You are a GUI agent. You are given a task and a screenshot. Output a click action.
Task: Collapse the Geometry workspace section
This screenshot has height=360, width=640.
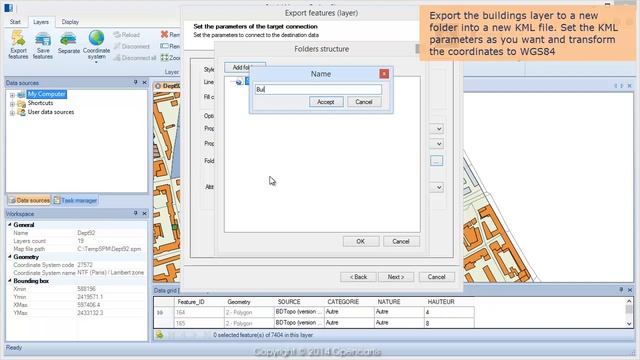10,257
